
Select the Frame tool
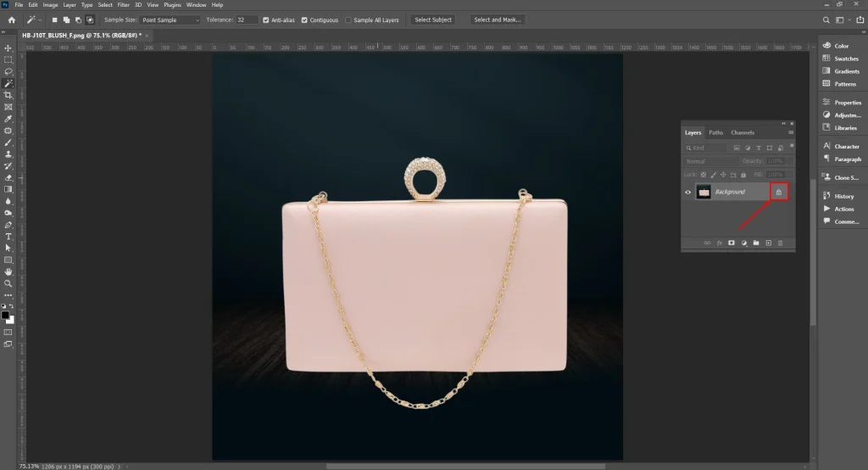(8, 107)
